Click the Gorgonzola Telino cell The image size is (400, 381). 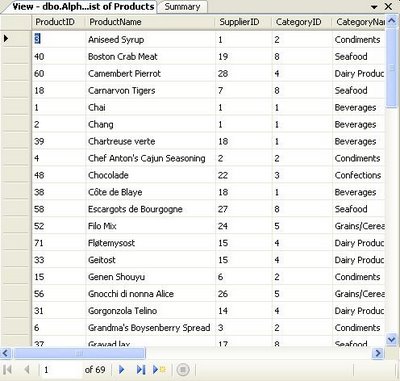pyautogui.click(x=150, y=311)
